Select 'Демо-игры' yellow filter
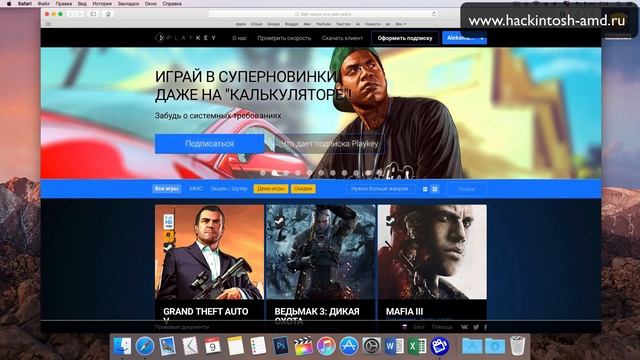Image resolution: width=640 pixels, height=360 pixels. (x=271, y=189)
